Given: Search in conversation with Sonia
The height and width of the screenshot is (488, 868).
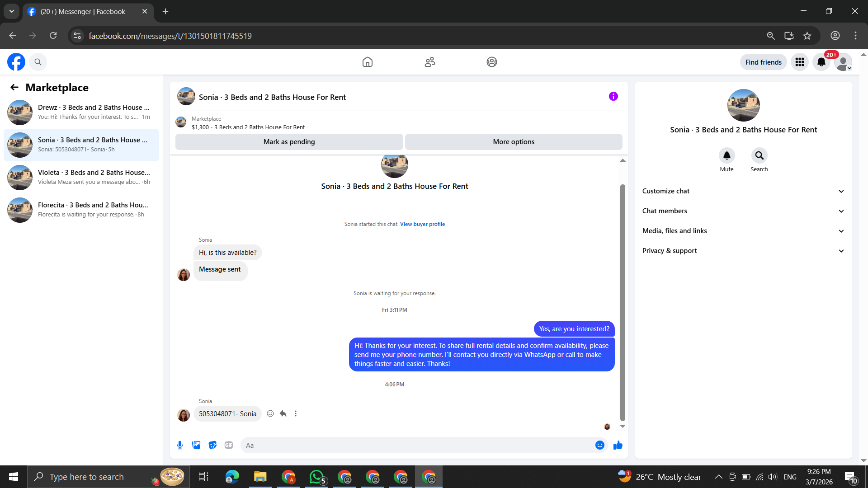Looking at the screenshot, I should coord(759,155).
